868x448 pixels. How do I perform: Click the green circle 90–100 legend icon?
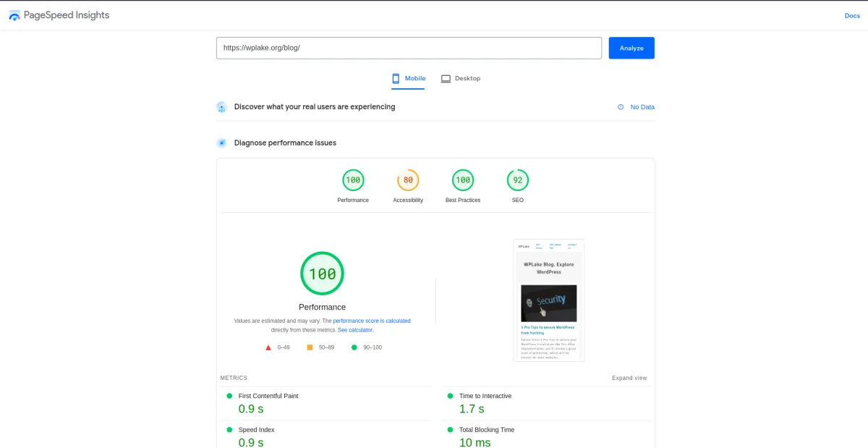[x=354, y=347]
